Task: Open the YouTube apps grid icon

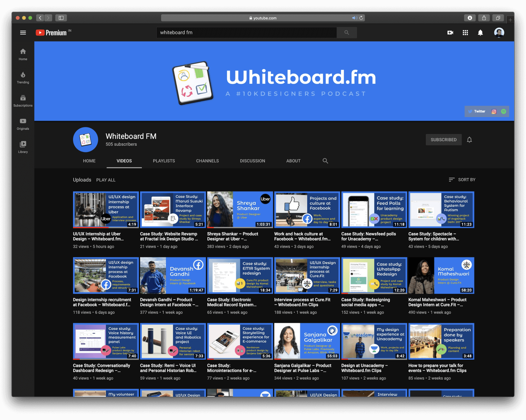Action: (465, 32)
